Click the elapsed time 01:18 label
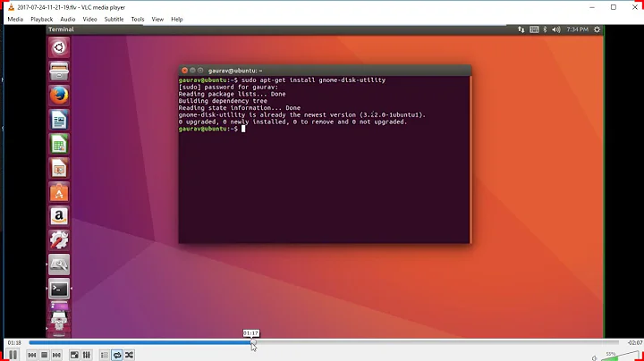Image resolution: width=644 pixels, height=361 pixels. pos(14,342)
